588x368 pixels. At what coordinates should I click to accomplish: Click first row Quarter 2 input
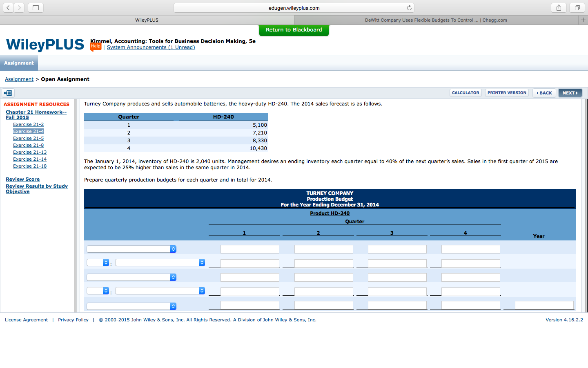(x=324, y=249)
